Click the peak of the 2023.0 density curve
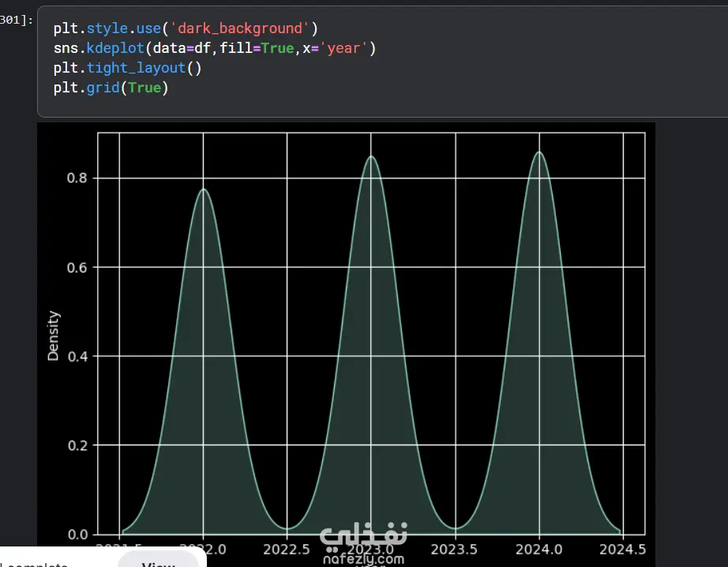728x567 pixels. (371, 156)
